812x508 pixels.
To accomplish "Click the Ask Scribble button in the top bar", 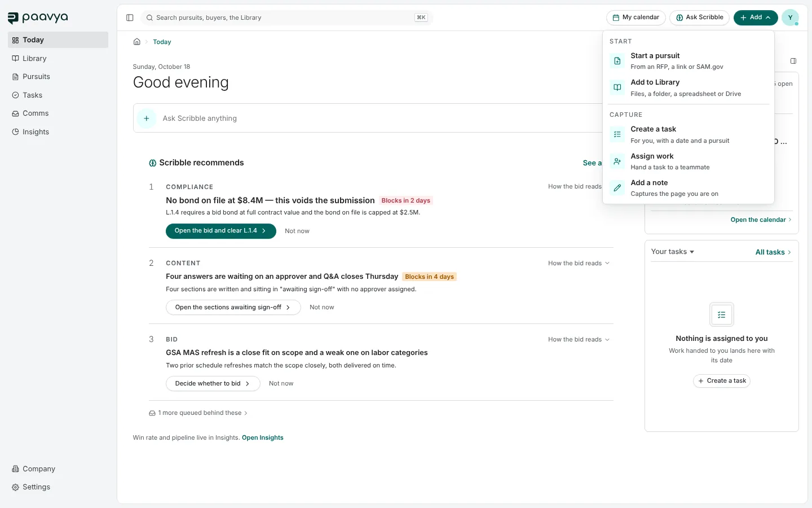I will 699,17.
